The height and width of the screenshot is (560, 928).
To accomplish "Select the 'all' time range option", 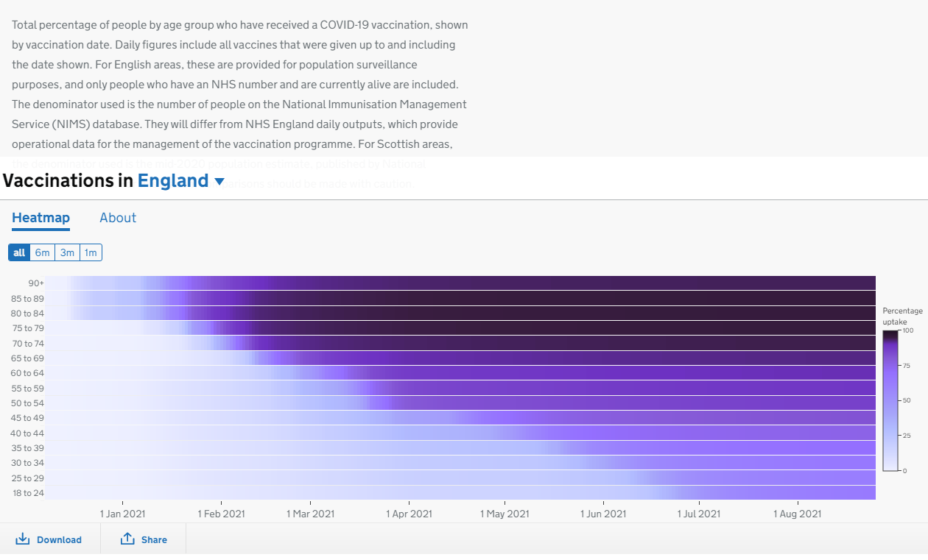I will pos(19,252).
